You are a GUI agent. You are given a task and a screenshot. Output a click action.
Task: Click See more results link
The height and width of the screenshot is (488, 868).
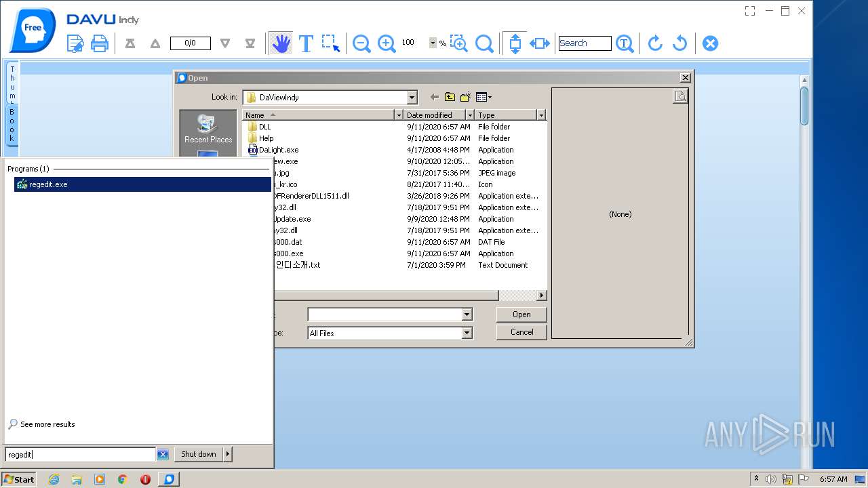click(x=47, y=424)
